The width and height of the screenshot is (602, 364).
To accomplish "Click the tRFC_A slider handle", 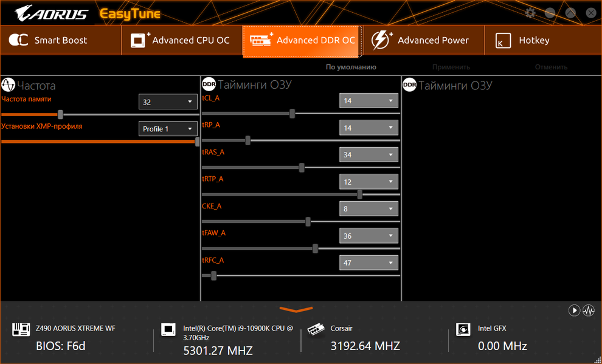I will pyautogui.click(x=213, y=275).
